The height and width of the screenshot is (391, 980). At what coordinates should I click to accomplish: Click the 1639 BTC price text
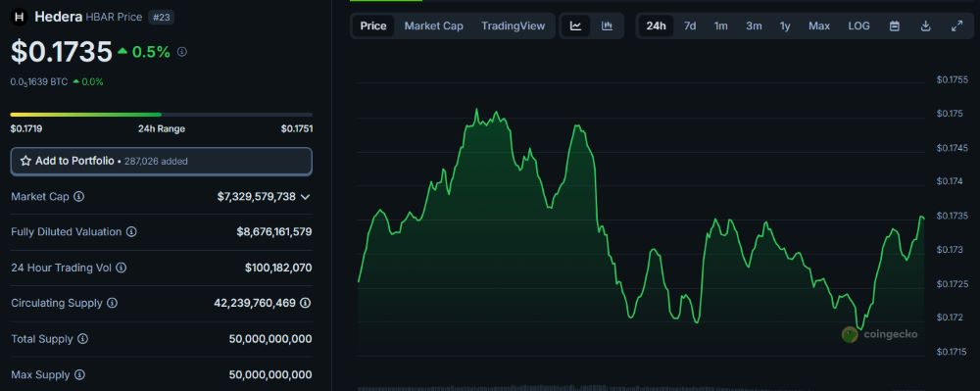[39, 81]
